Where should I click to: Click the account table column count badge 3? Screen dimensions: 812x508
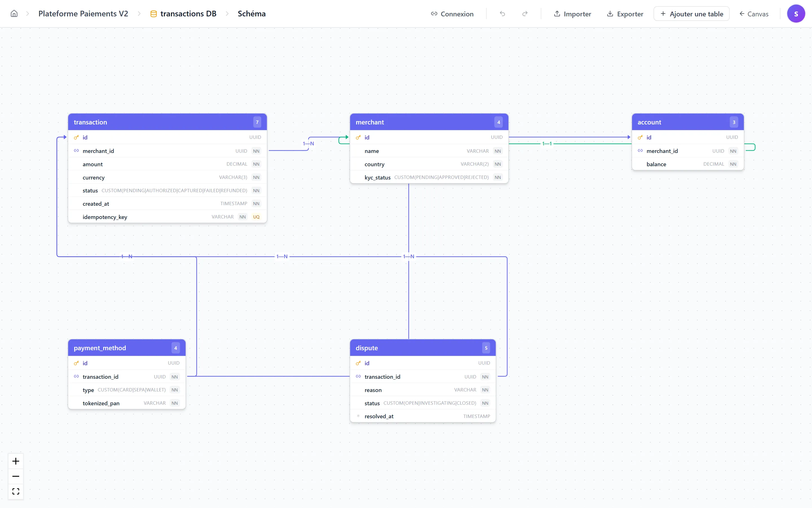pyautogui.click(x=734, y=122)
